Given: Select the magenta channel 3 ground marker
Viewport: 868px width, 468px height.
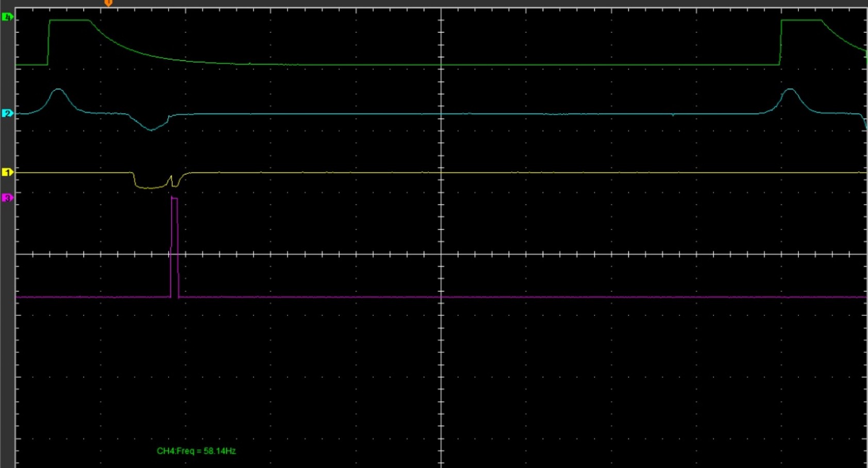Looking at the screenshot, I should [x=7, y=198].
